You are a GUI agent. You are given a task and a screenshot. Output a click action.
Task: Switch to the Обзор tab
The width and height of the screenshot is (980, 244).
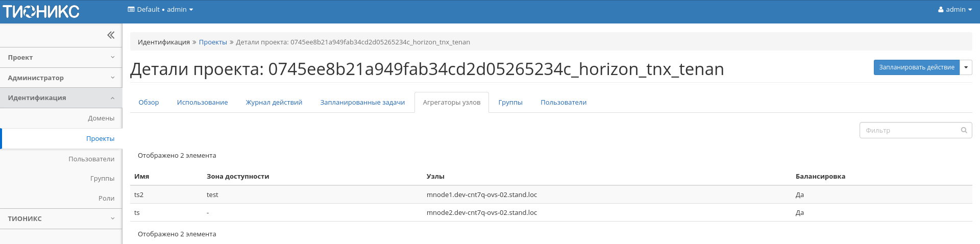(149, 103)
